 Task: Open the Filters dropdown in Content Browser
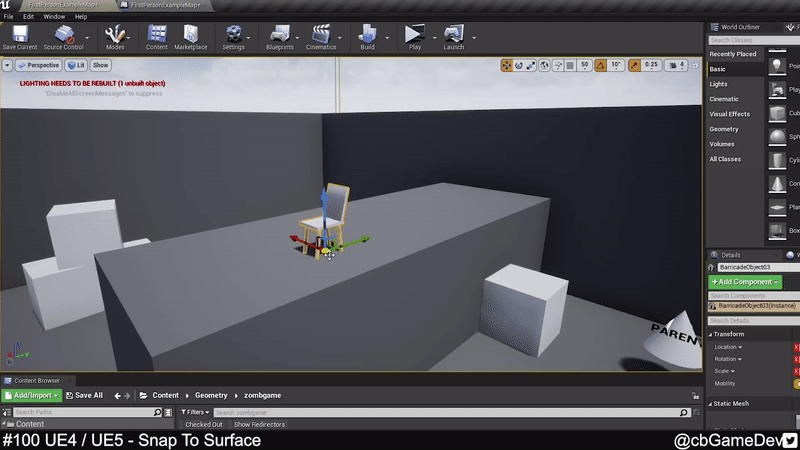(x=195, y=412)
